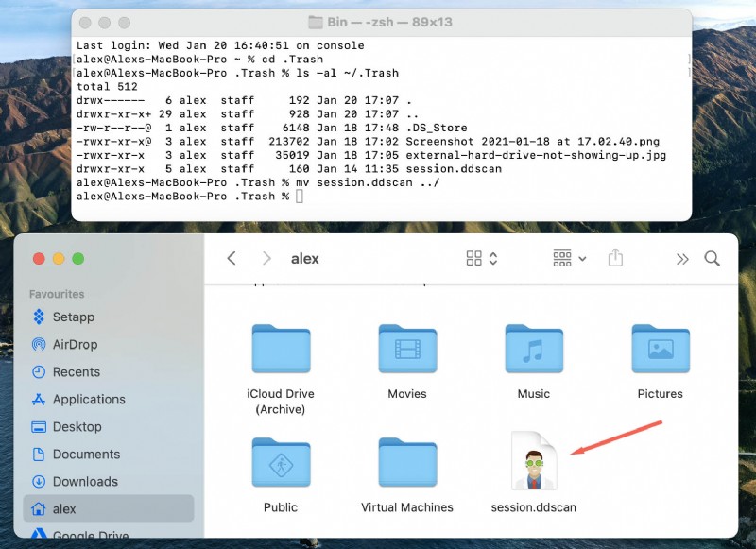Open the session.ddscan file
This screenshot has height=549, width=756.
534,465
